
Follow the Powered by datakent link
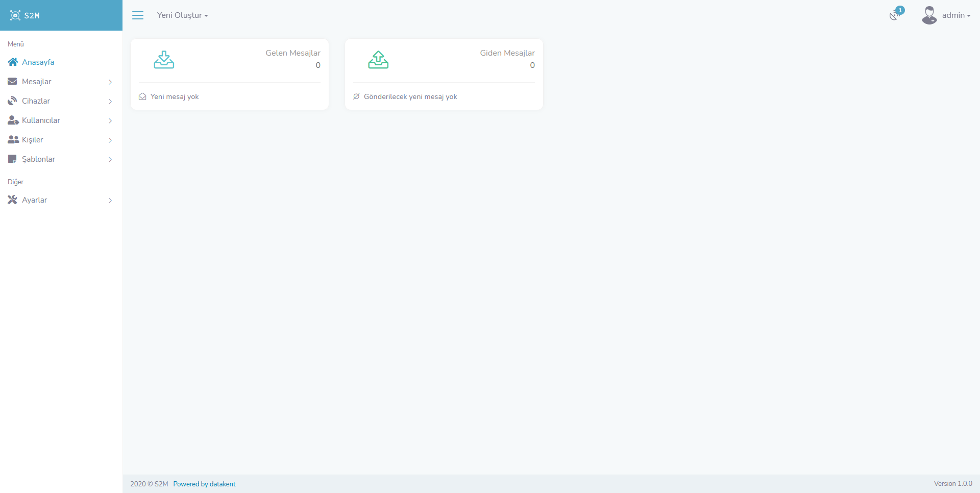[204, 484]
